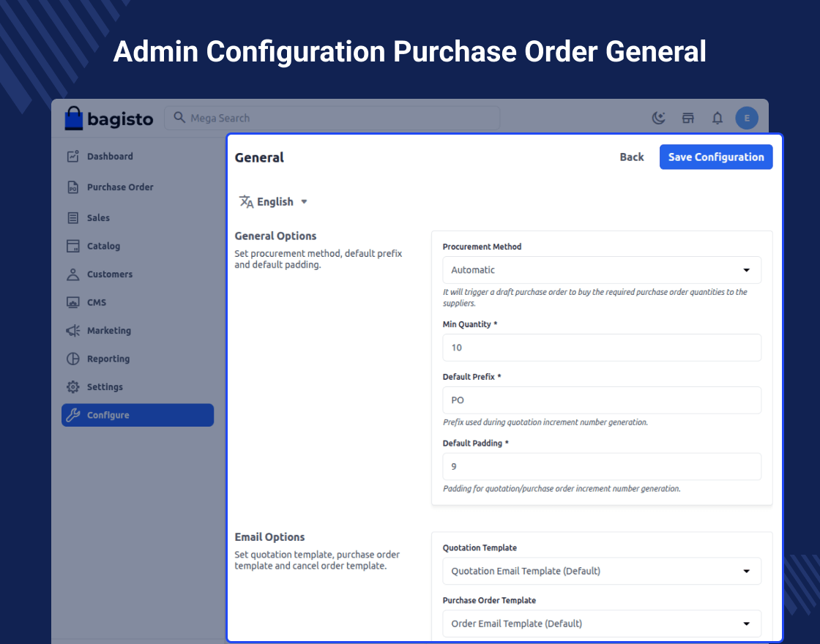The height and width of the screenshot is (644, 820).
Task: Click the Marketing megaphone icon
Action: click(x=72, y=331)
